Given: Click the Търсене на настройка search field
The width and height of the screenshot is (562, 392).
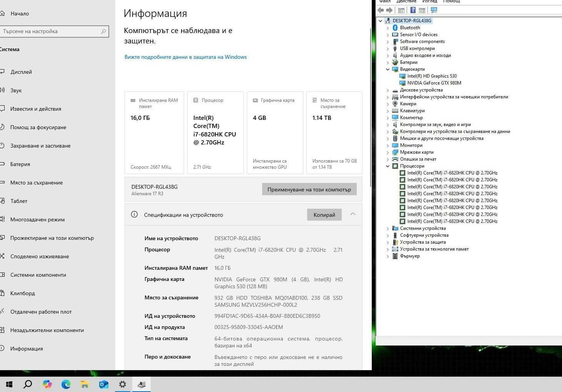Looking at the screenshot, I should click(x=54, y=31).
